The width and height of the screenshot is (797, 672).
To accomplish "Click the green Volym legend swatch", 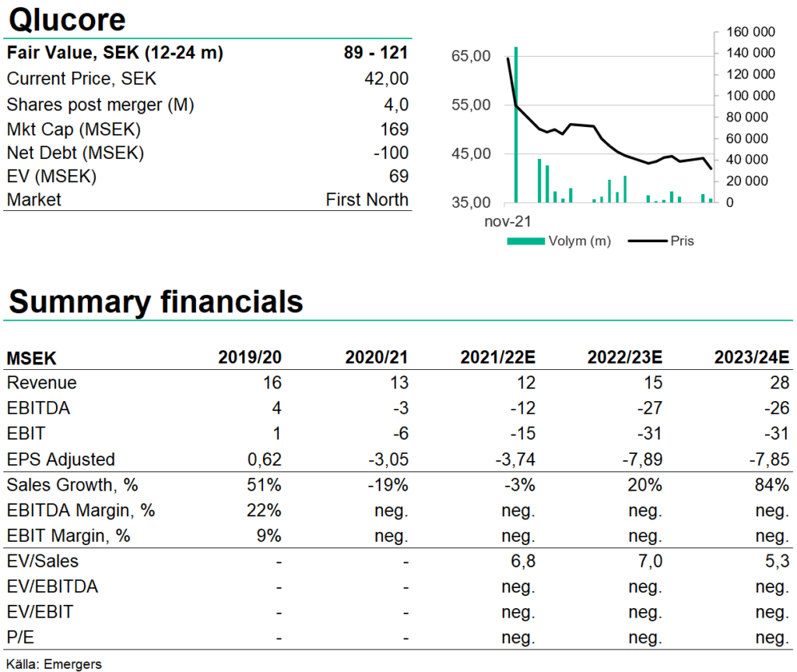I will 526,241.
